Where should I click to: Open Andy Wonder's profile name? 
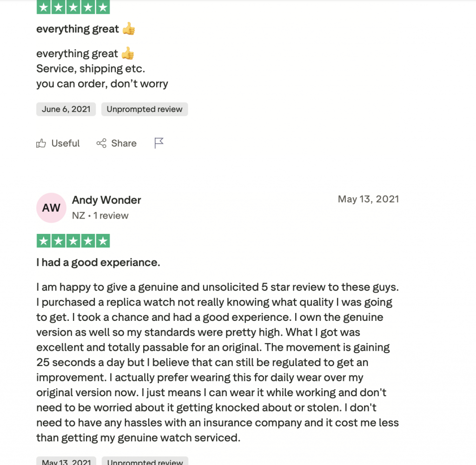[x=106, y=200]
